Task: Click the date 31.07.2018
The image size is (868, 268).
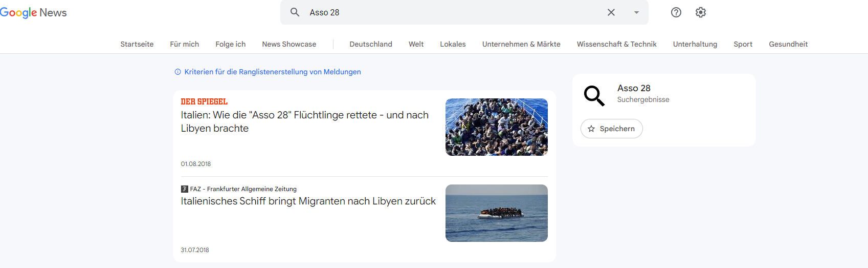Action: click(x=195, y=250)
